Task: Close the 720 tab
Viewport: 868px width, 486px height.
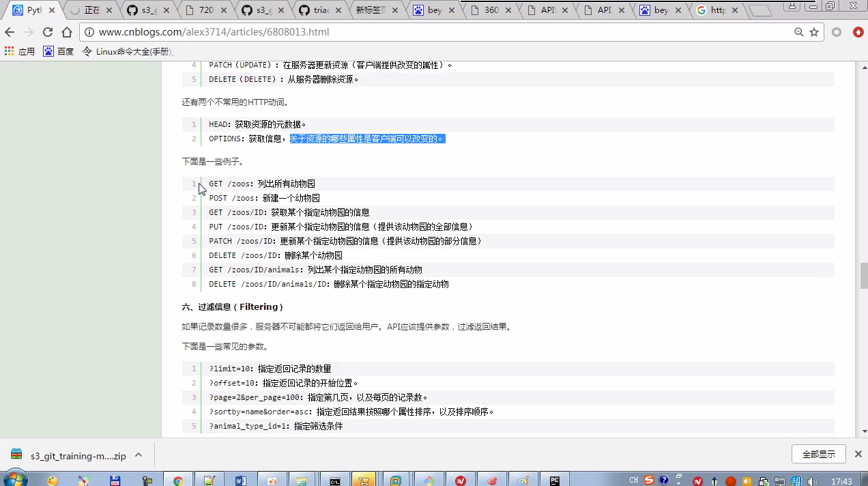Action: pyautogui.click(x=224, y=10)
